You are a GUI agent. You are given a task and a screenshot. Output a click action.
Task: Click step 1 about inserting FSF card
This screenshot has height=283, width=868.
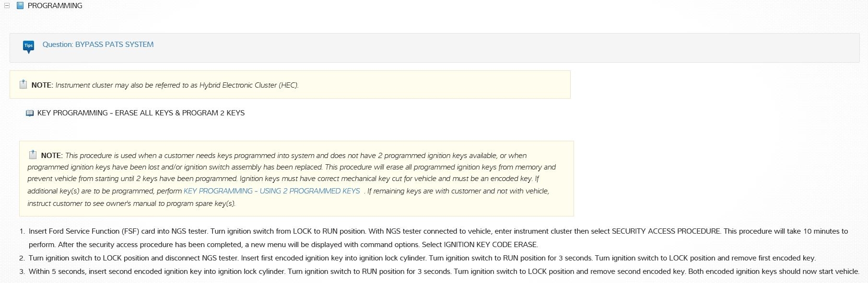(x=336, y=231)
